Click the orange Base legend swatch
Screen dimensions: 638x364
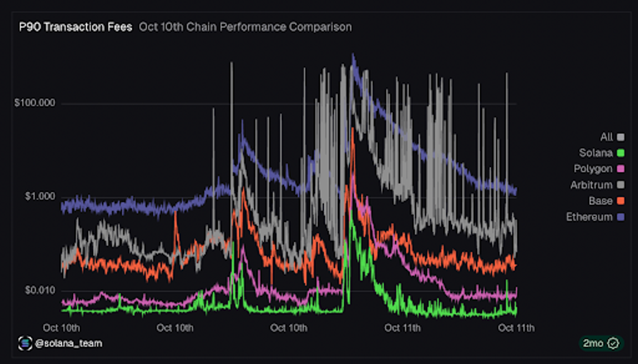[x=621, y=201]
